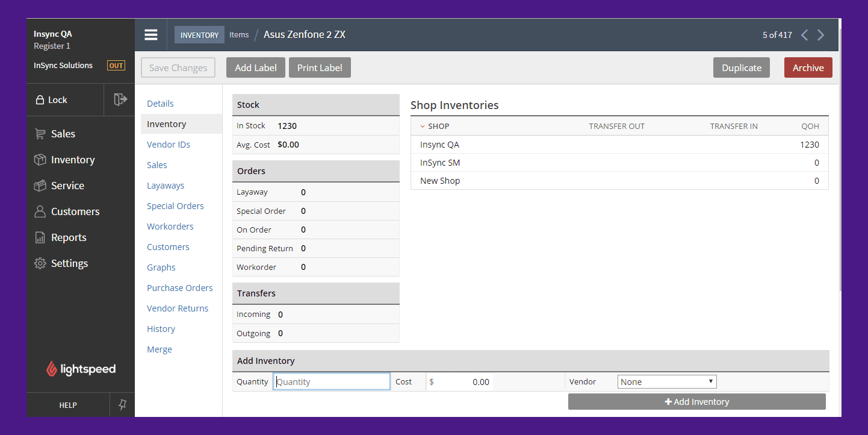This screenshot has width=868, height=435.
Task: Click the Service ticket icon
Action: tap(40, 186)
